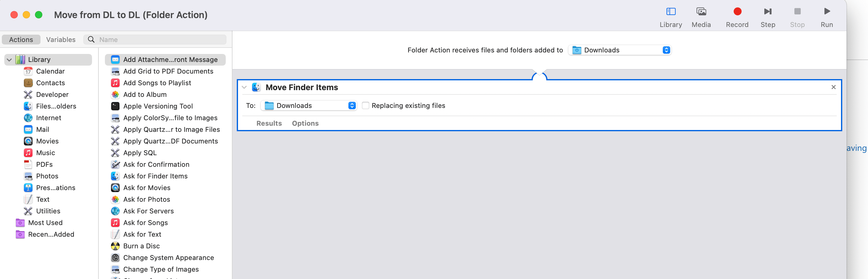This screenshot has height=279, width=868.
Task: Show the Results of the action
Action: point(269,123)
